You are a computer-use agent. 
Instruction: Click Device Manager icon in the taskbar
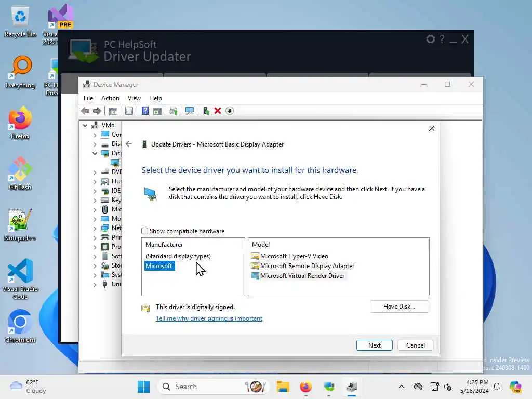click(352, 387)
